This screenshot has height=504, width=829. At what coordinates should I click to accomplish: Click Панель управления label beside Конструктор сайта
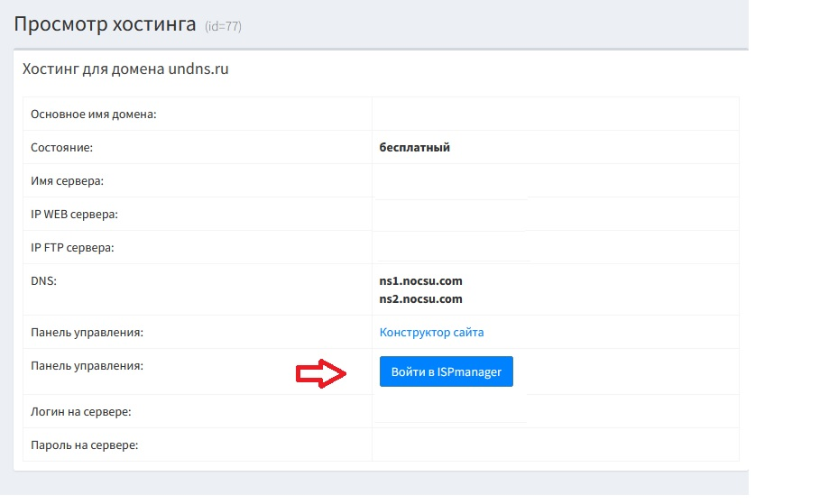[88, 333]
